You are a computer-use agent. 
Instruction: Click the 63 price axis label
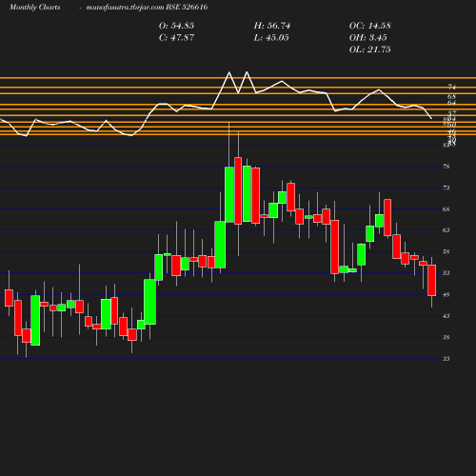446,230
